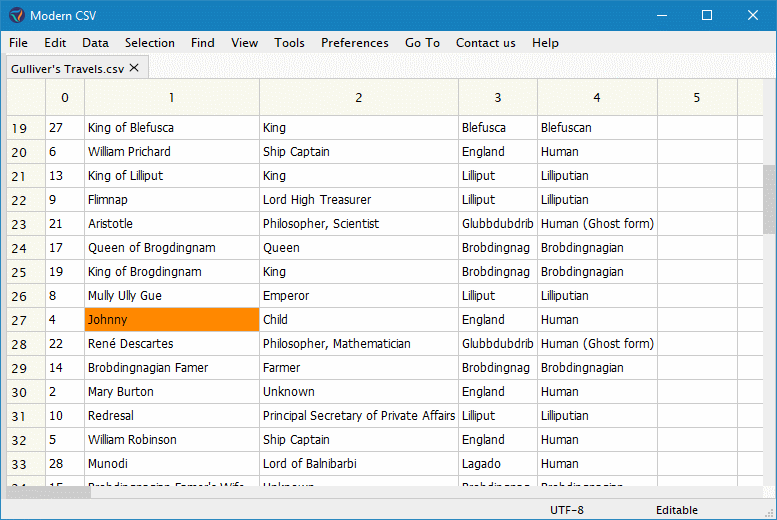This screenshot has width=777, height=520.
Task: Click the 27 value in column 0
Action: point(65,128)
